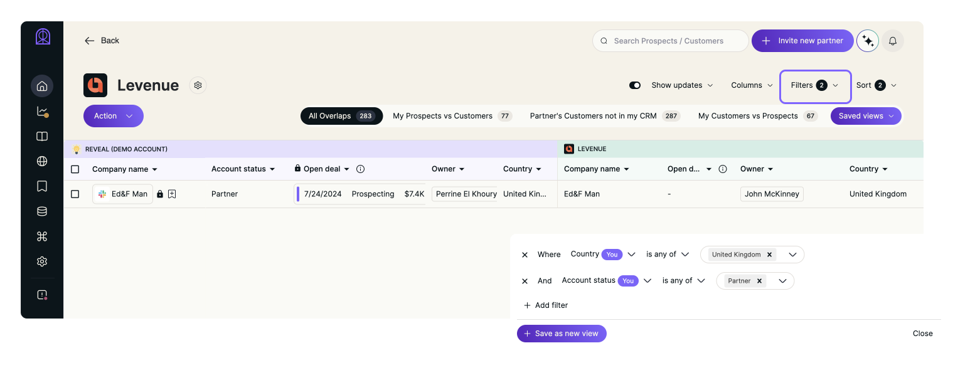Open the Saved views dropdown
This screenshot has width=980, height=390.
click(866, 116)
